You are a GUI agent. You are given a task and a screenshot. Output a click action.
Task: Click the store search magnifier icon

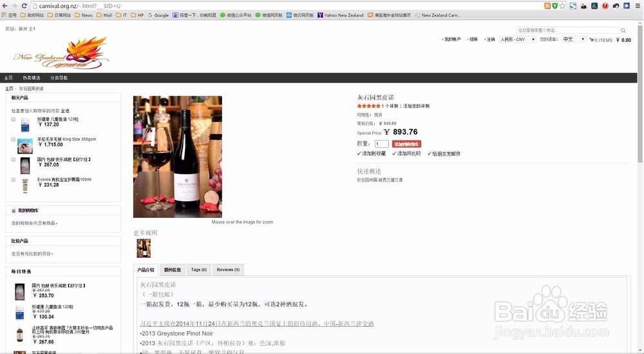623,30
